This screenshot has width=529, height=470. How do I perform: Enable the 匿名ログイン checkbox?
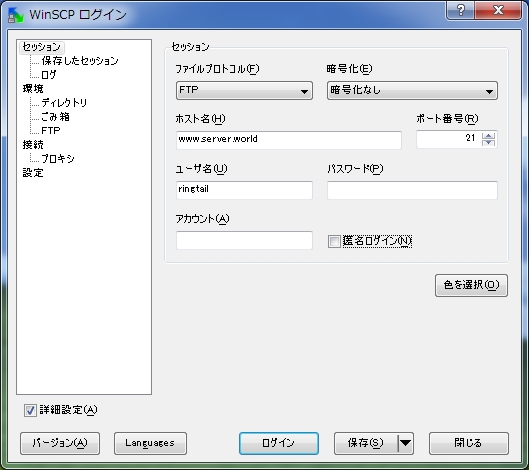[334, 241]
